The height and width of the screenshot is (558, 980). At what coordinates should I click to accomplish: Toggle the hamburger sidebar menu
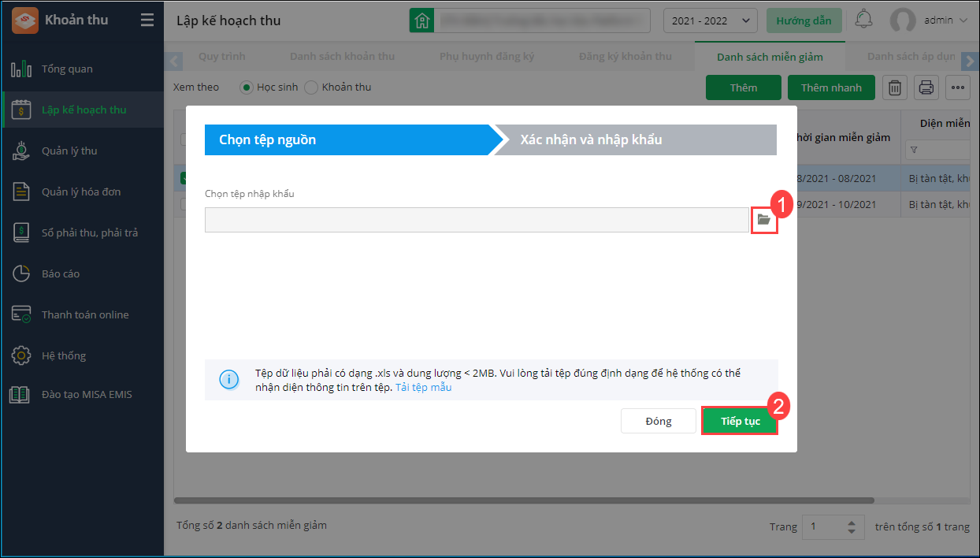tap(147, 20)
